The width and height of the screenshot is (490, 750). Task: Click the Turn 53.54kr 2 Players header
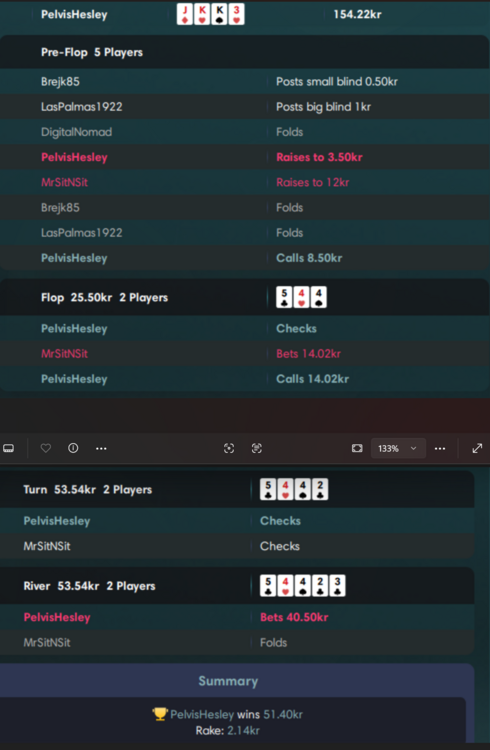[x=88, y=490]
